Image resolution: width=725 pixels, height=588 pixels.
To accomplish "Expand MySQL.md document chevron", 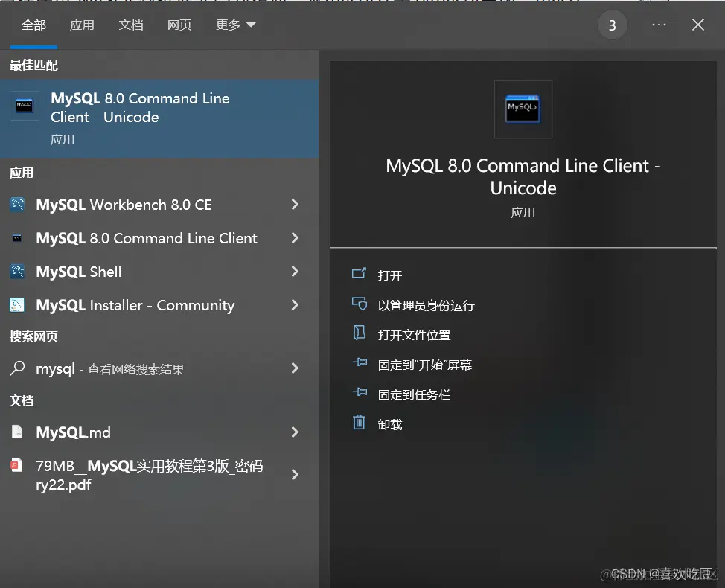I will click(x=295, y=432).
